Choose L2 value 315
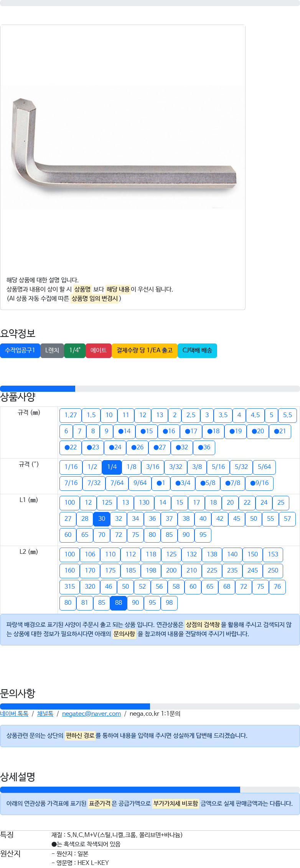Screen dimensions: 300x868 pyautogui.click(x=70, y=587)
